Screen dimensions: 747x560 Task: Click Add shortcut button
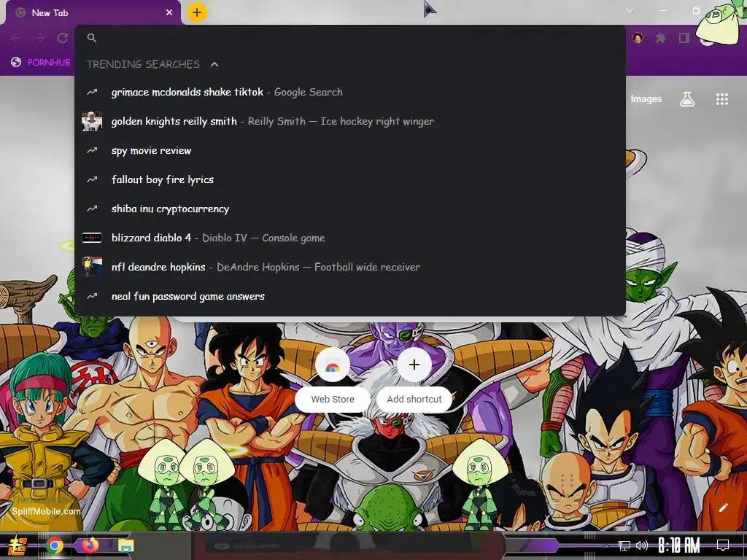pos(414,380)
